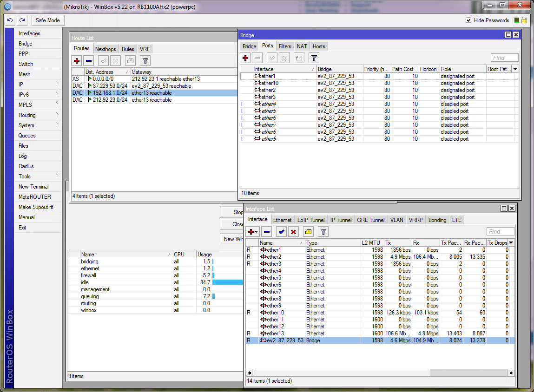The height and width of the screenshot is (392, 534).
Task: Select ether2 row in Interface List
Action: click(380, 257)
